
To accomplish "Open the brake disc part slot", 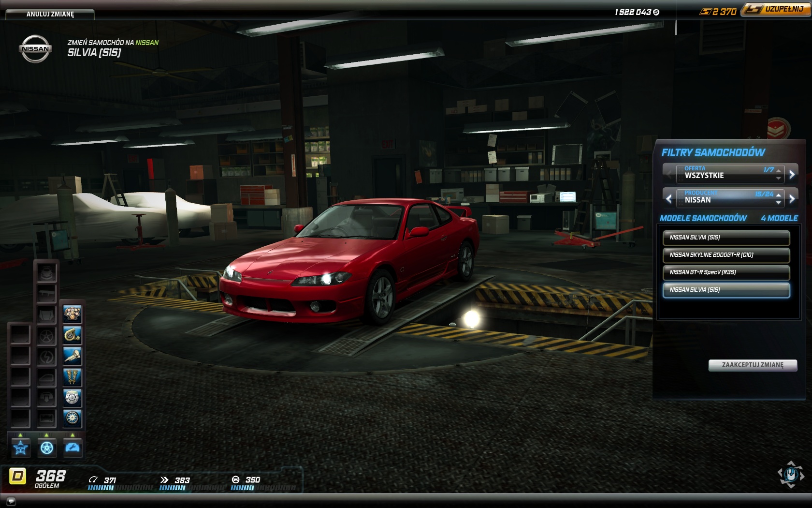I will [72, 398].
